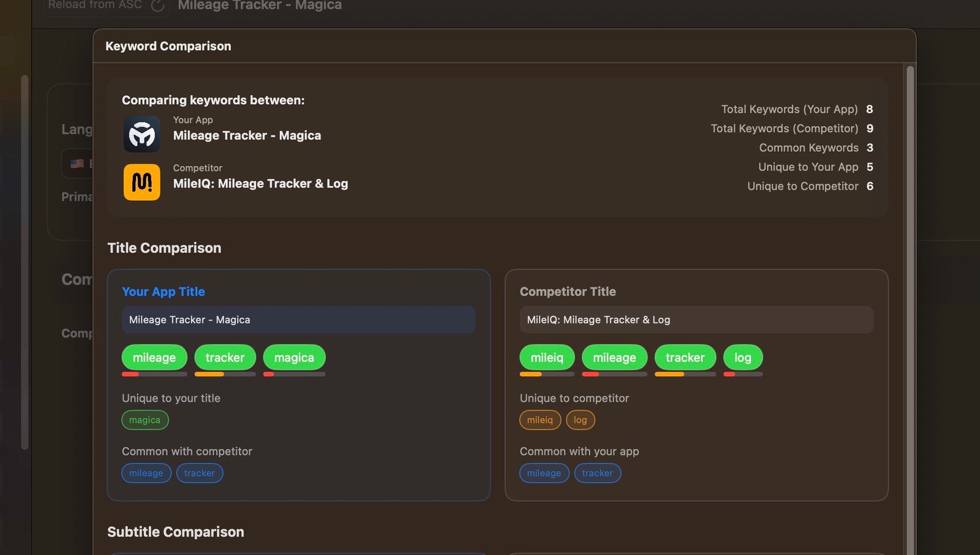Click blue 'tracker' tag under Common with competitor
Viewport: 980px width, 555px height.
click(200, 473)
